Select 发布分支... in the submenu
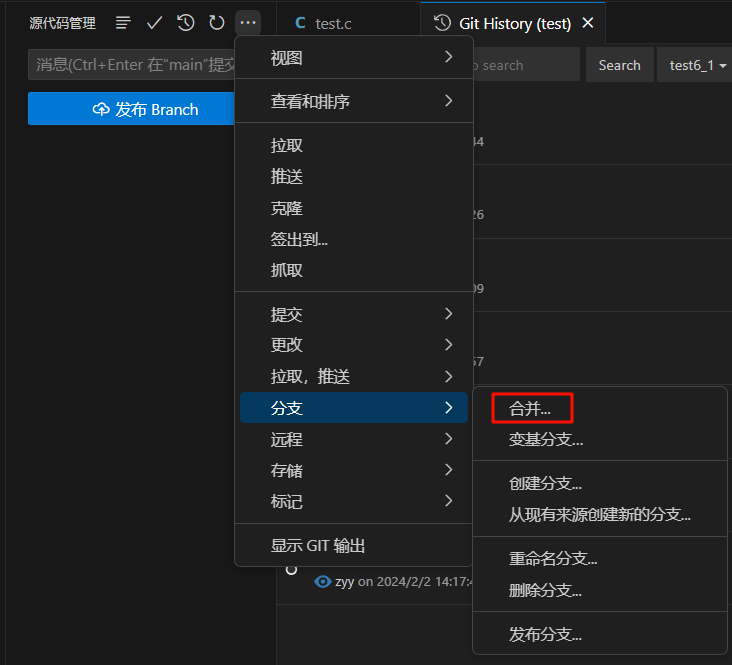732x665 pixels. [x=600, y=634]
